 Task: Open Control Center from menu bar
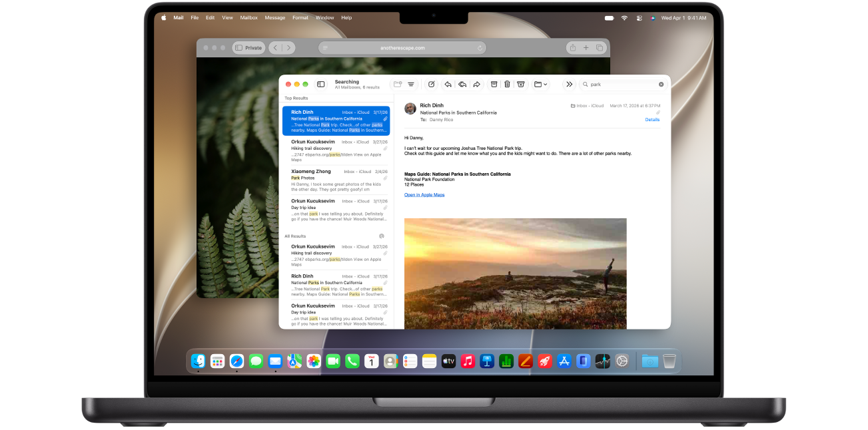640,18
